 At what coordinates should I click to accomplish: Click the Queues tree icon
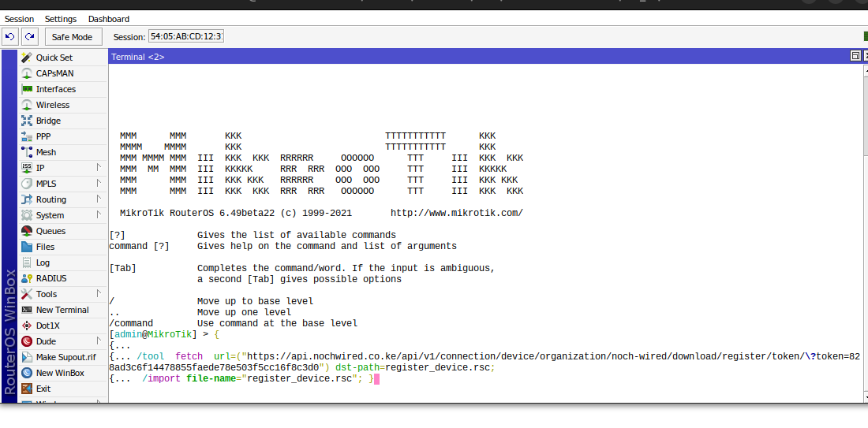(27, 231)
